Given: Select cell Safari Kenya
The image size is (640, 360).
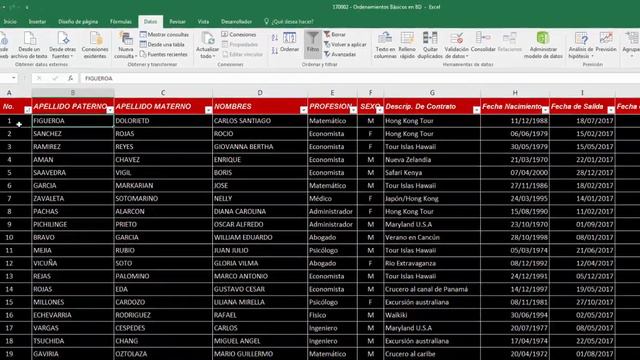Looking at the screenshot, I should click(x=432, y=173).
